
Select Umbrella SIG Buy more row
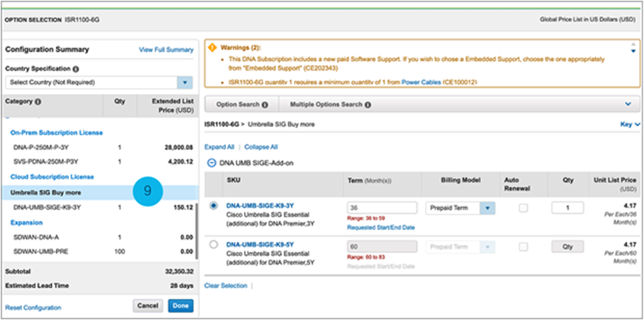tap(101, 193)
